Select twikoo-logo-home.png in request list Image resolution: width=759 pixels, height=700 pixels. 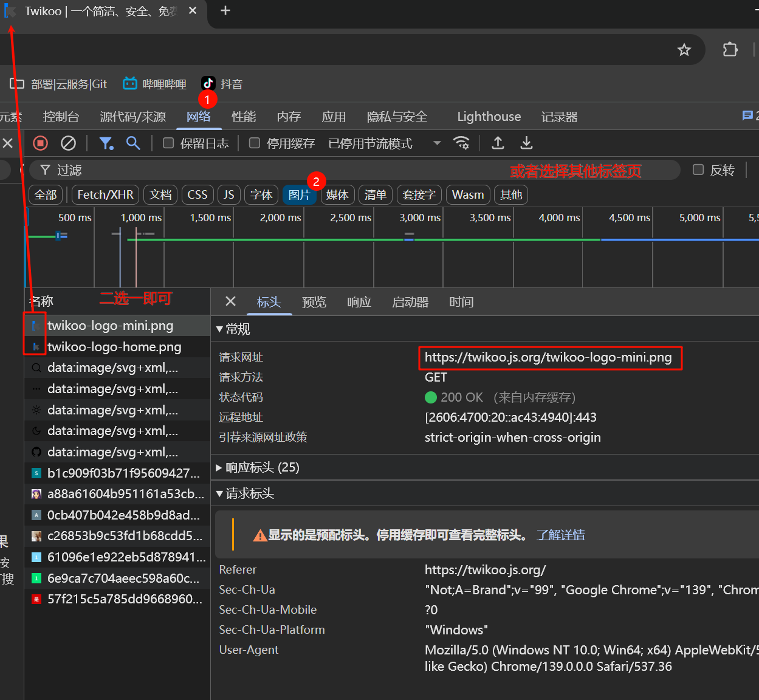pos(114,347)
